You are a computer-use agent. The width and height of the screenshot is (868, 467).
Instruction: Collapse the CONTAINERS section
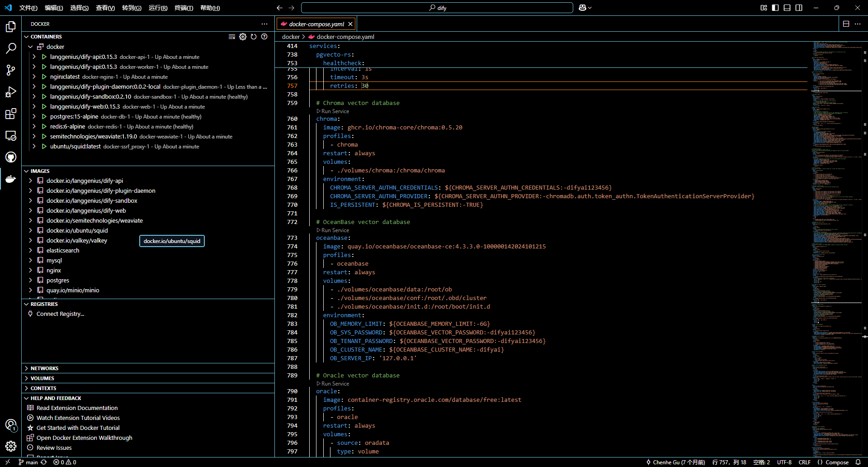[x=46, y=37]
